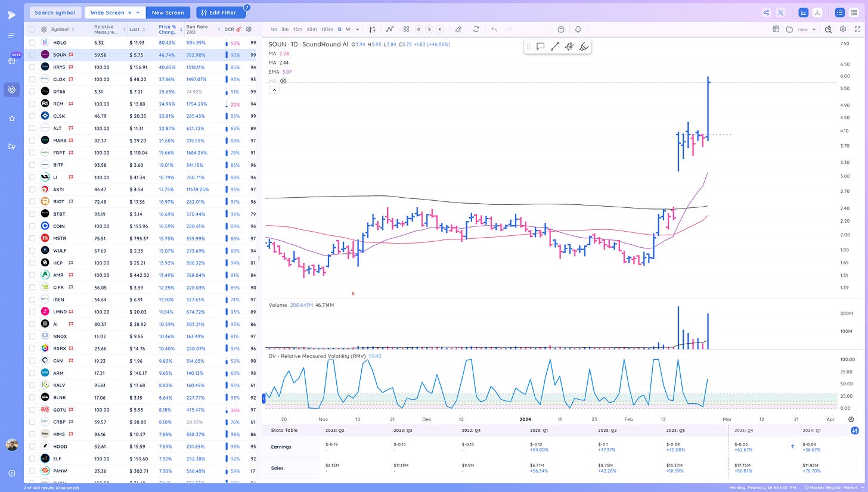Switch to the weekly W timeframe
The height and width of the screenshot is (492, 868).
[348, 29]
